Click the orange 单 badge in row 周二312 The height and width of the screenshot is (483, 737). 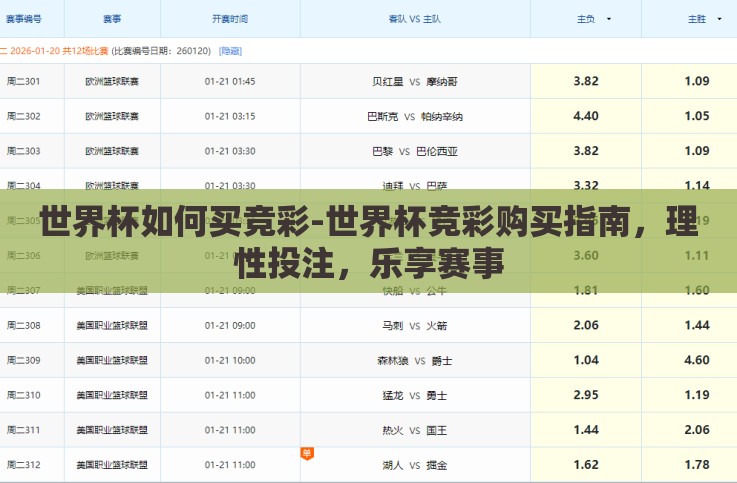[x=307, y=453]
